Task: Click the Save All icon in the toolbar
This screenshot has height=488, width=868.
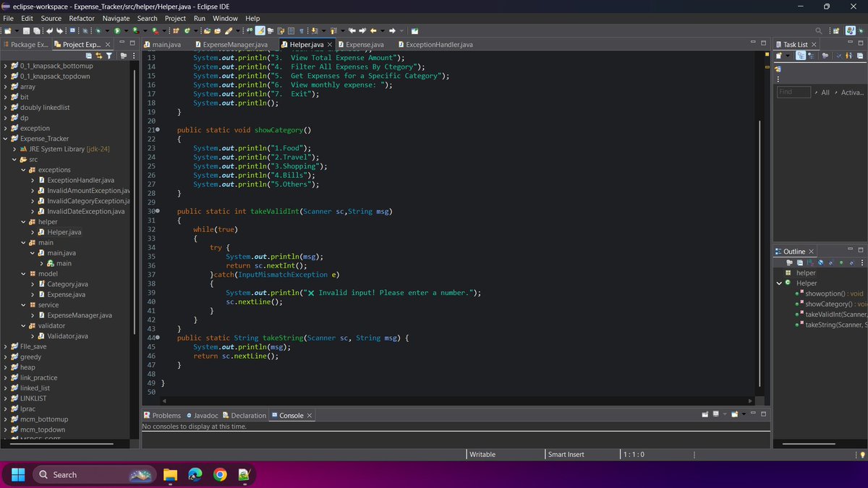Action: [x=36, y=30]
